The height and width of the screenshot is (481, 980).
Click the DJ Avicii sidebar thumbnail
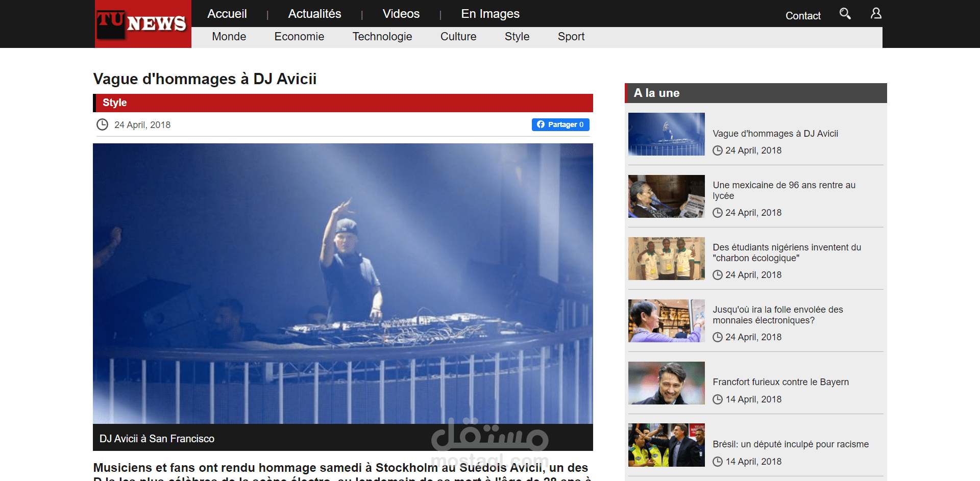[x=667, y=134]
